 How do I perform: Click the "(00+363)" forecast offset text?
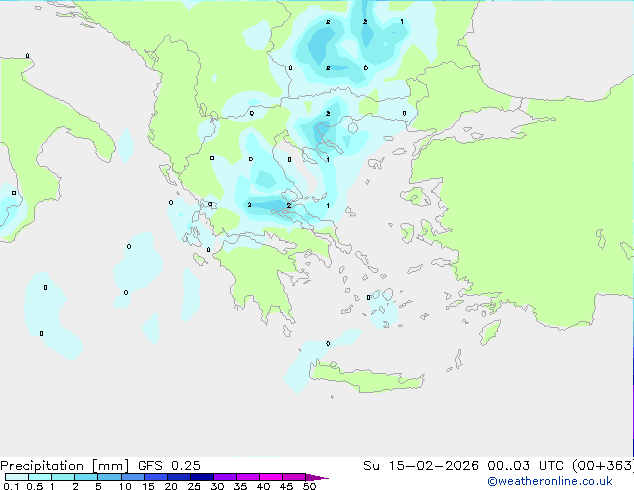pyautogui.click(x=603, y=466)
